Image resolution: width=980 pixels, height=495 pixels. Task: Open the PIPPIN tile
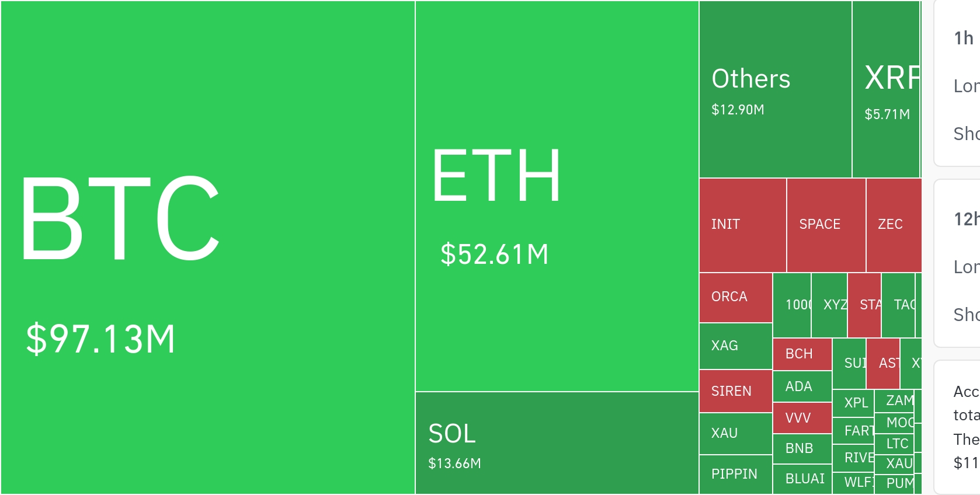[735, 474]
